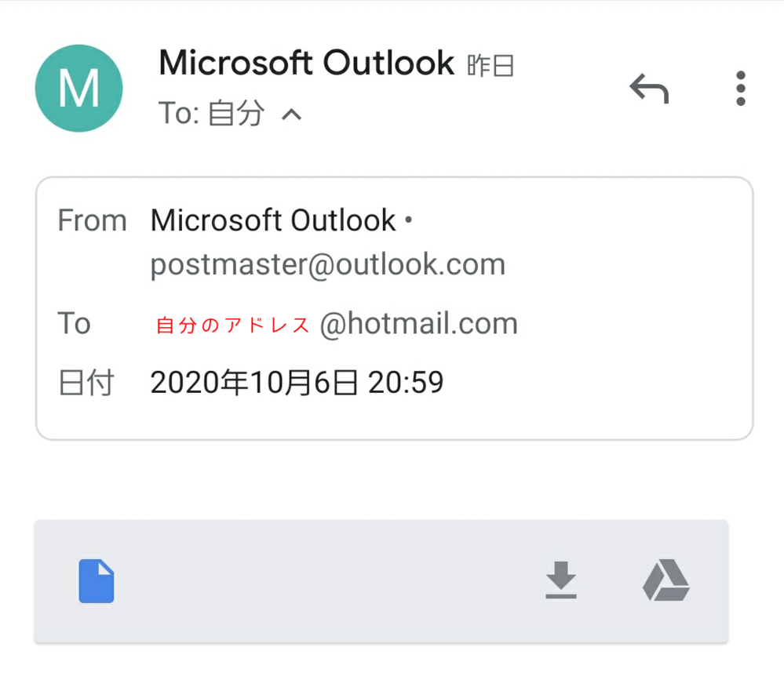Tap the date 2020年10月6日 20:59
The image size is (784, 687).
pos(297,383)
